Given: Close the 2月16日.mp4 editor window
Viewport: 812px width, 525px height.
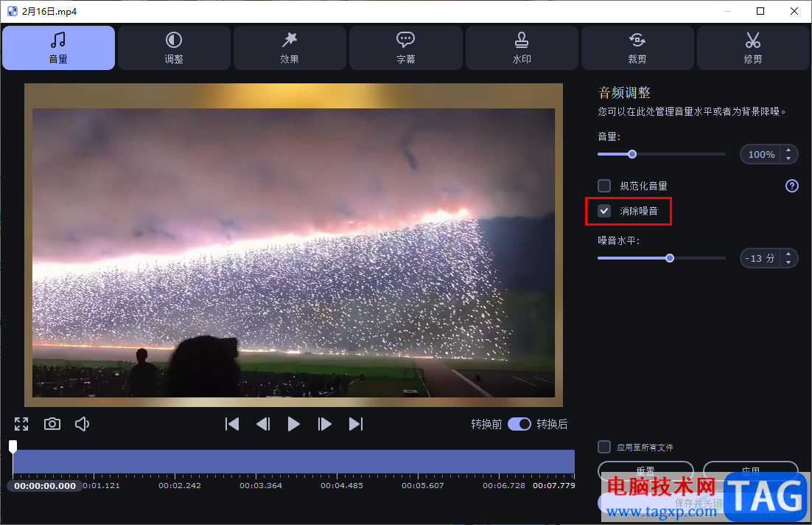Looking at the screenshot, I should pos(794,11).
